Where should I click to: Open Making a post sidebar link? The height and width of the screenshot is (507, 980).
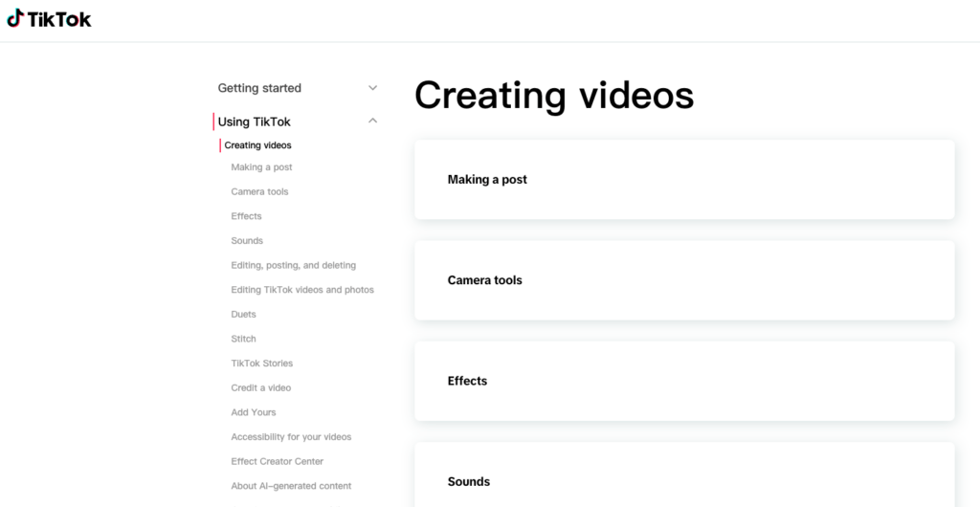[261, 167]
